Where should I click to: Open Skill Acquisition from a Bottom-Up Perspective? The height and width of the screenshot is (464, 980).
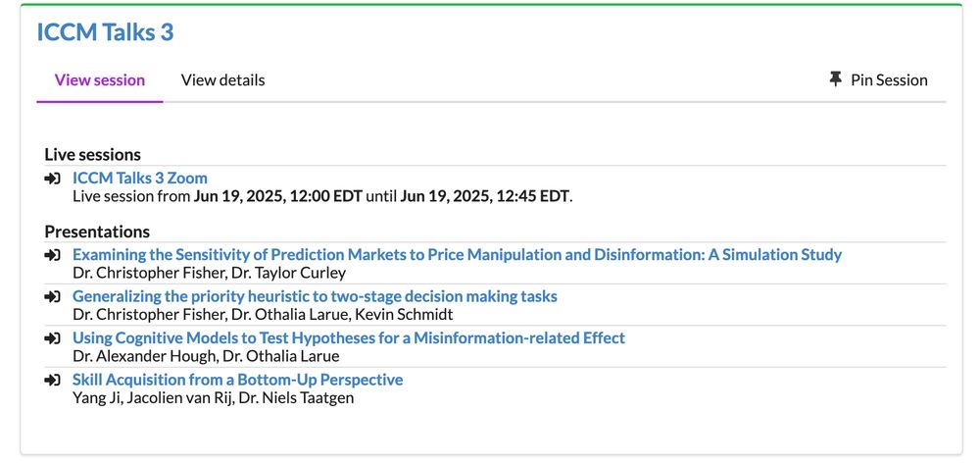(x=237, y=380)
